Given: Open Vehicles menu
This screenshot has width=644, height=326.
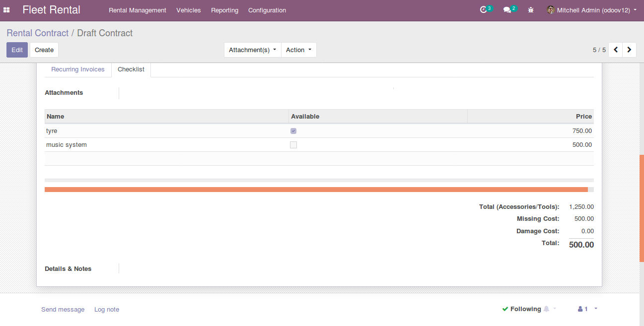Looking at the screenshot, I should [x=189, y=10].
